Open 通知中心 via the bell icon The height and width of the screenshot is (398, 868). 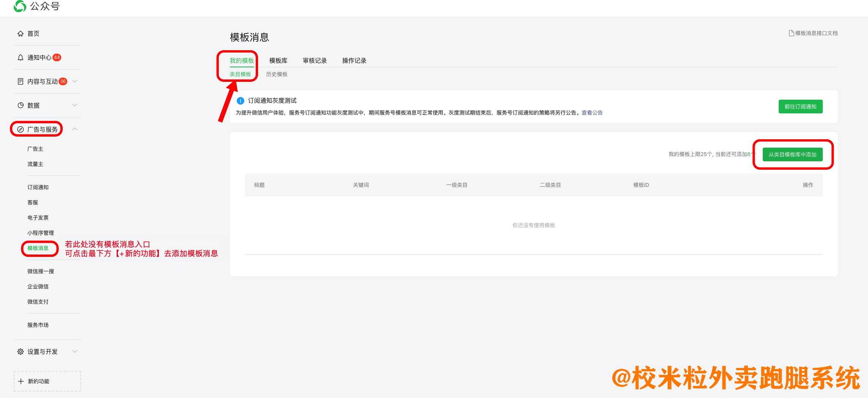(x=21, y=57)
